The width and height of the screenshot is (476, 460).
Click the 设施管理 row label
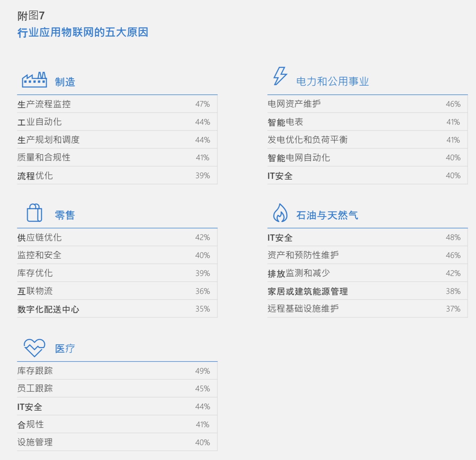click(x=35, y=442)
